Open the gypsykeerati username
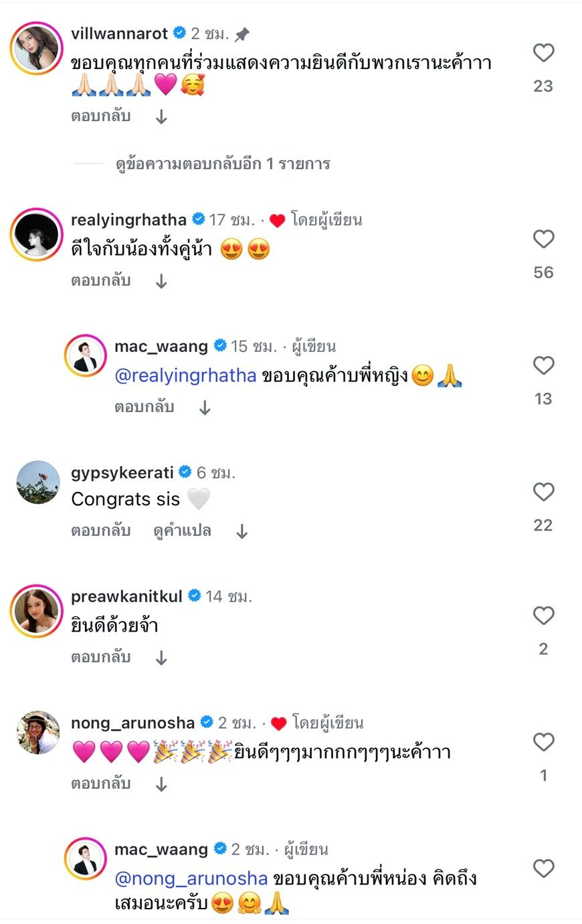Viewport: 582px width, 924px height. pyautogui.click(x=122, y=473)
